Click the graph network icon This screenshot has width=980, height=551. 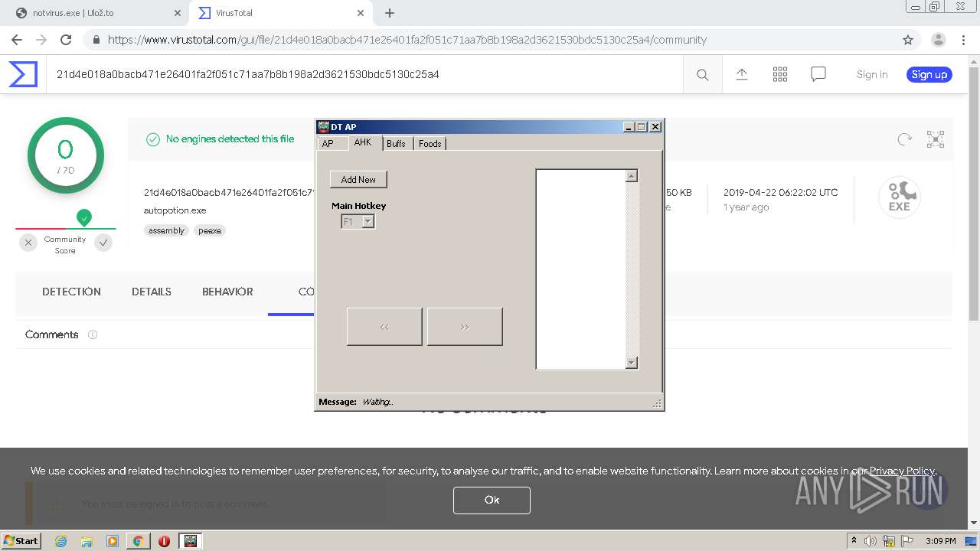[936, 139]
